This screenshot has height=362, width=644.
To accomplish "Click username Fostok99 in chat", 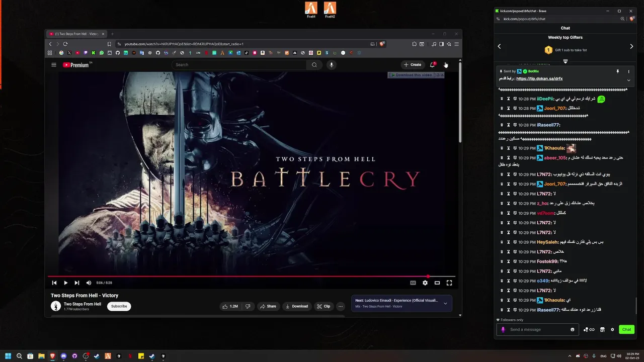I will 547,261.
